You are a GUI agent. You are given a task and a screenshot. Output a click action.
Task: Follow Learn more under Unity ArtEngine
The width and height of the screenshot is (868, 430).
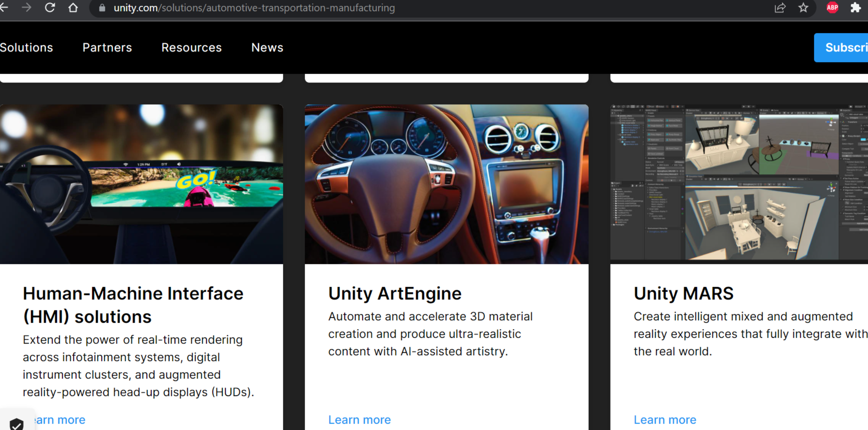359,420
